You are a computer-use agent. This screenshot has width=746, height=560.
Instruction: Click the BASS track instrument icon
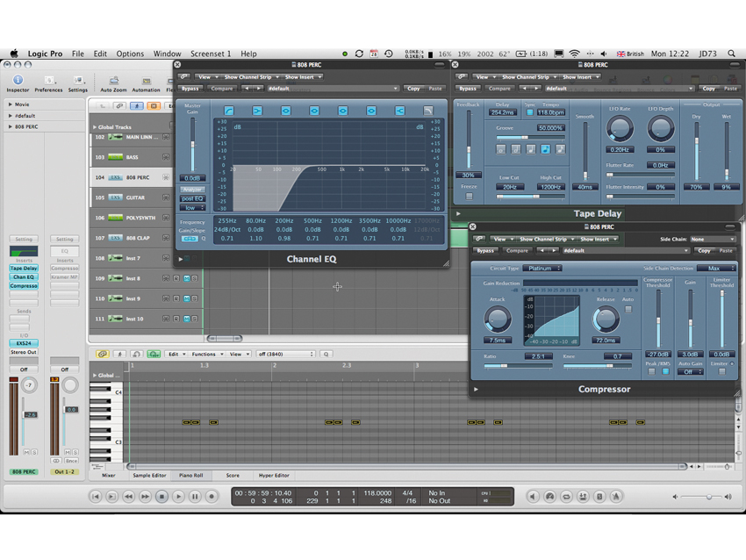(115, 157)
